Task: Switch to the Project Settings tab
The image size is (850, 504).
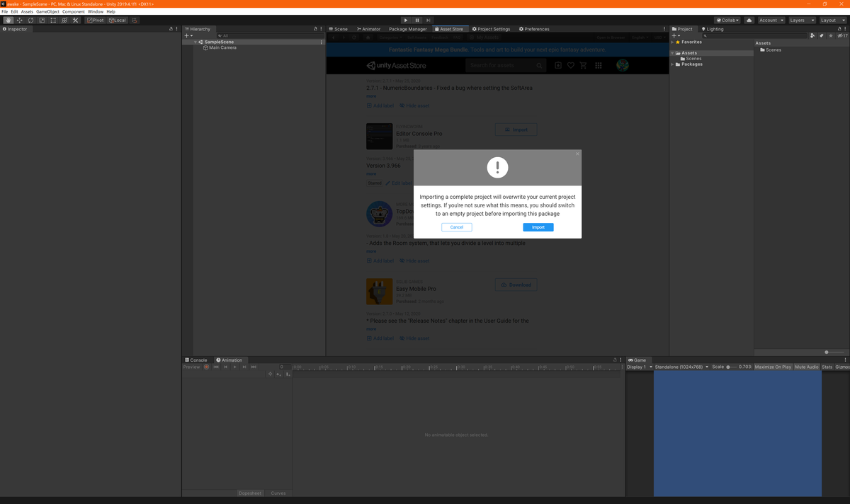Action: point(491,29)
